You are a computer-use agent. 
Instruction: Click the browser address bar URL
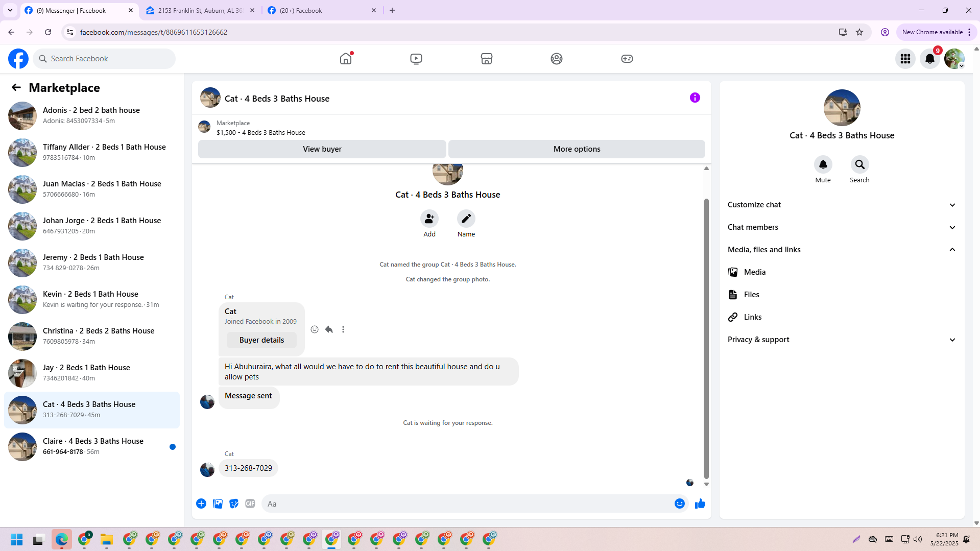(153, 32)
